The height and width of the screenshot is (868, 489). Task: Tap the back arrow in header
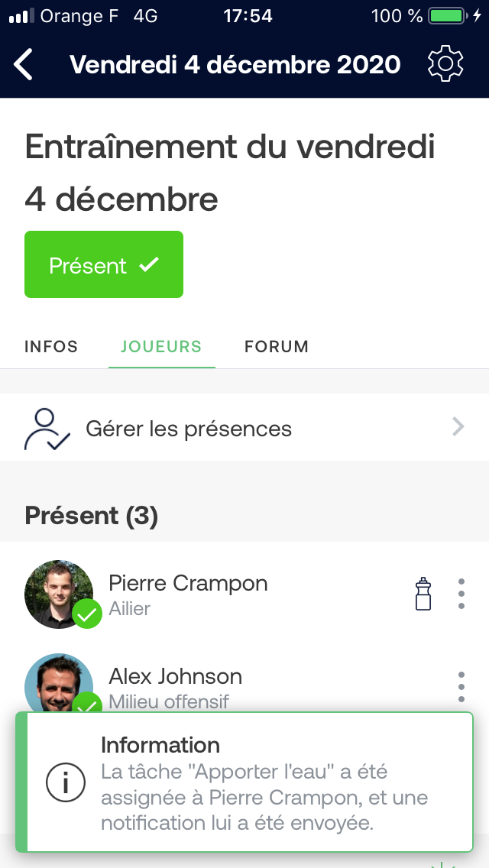[x=23, y=64]
